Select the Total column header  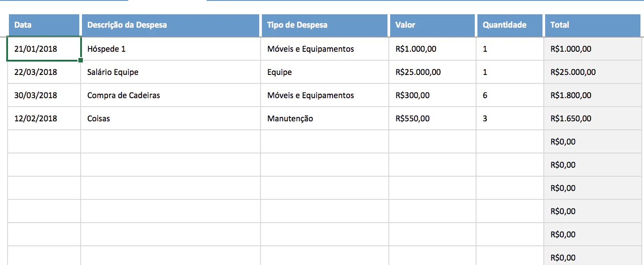(x=592, y=25)
